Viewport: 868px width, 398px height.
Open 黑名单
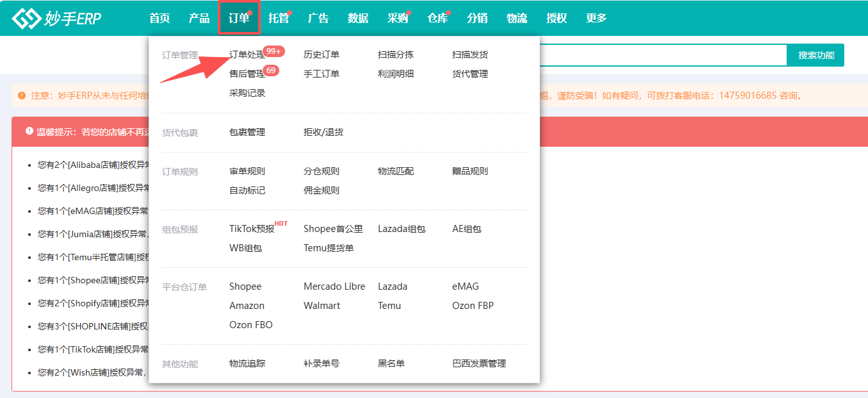[x=391, y=364]
